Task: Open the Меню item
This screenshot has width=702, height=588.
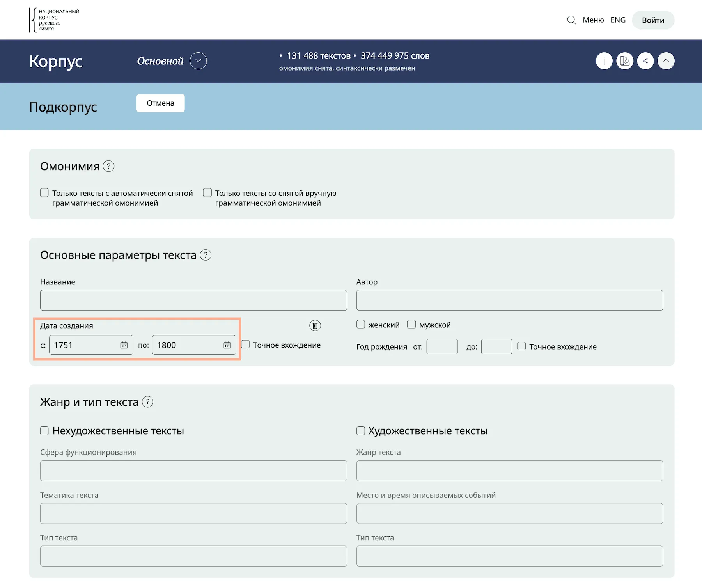Action: tap(593, 20)
